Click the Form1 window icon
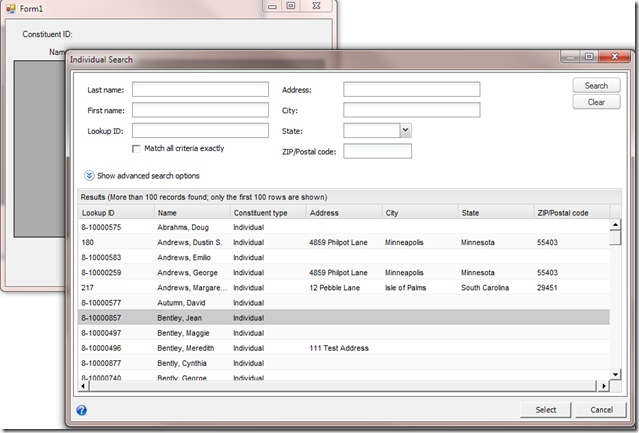The height and width of the screenshot is (433, 639). tap(10, 8)
